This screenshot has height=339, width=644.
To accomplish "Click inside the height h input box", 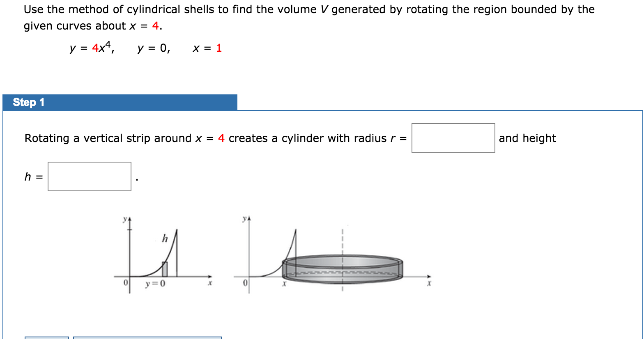I will [89, 176].
